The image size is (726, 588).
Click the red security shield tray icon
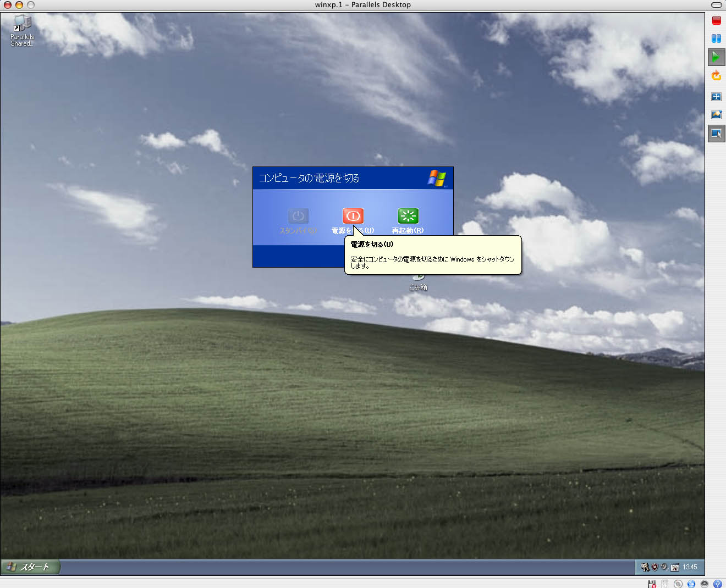click(x=654, y=567)
